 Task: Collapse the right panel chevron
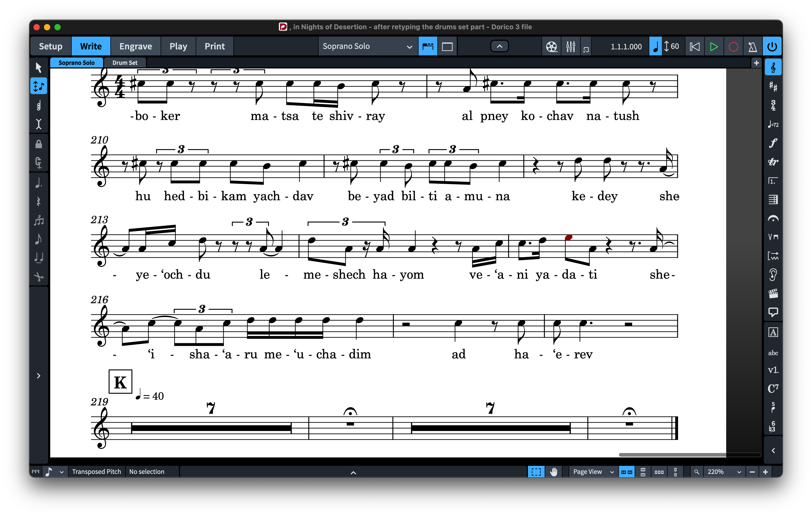773,451
